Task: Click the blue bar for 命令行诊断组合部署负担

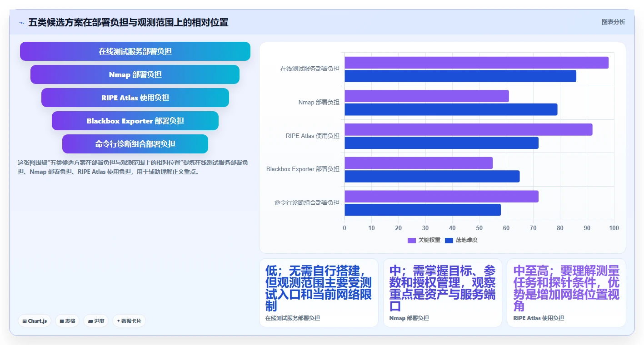Action: click(423, 210)
